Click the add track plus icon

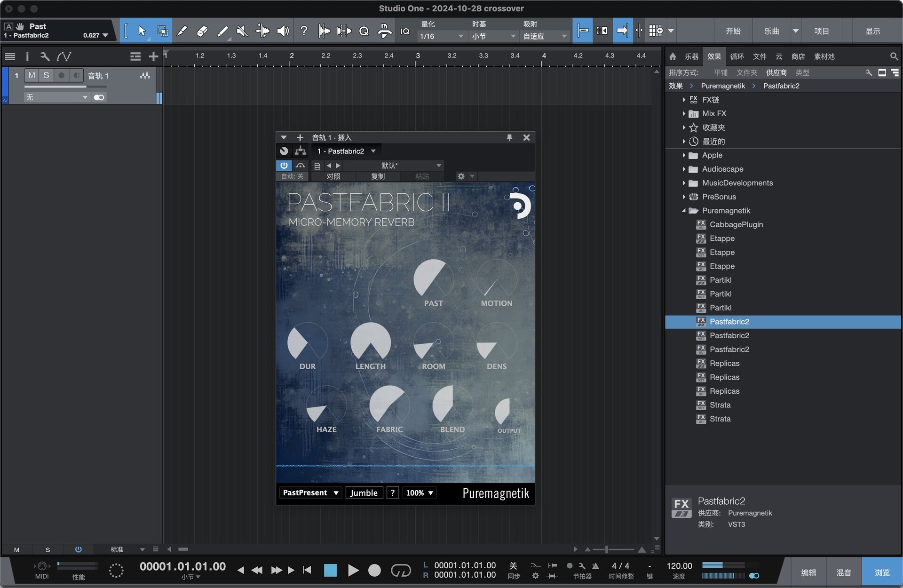(153, 56)
